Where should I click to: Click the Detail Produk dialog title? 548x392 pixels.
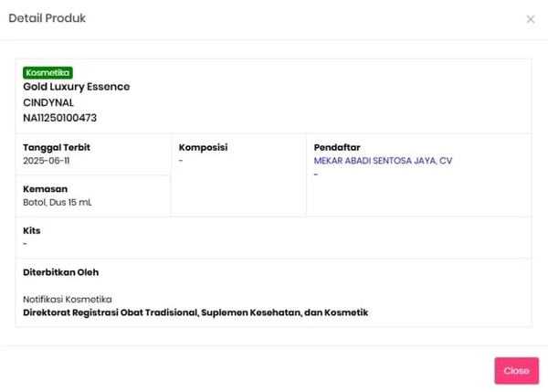[x=47, y=18]
